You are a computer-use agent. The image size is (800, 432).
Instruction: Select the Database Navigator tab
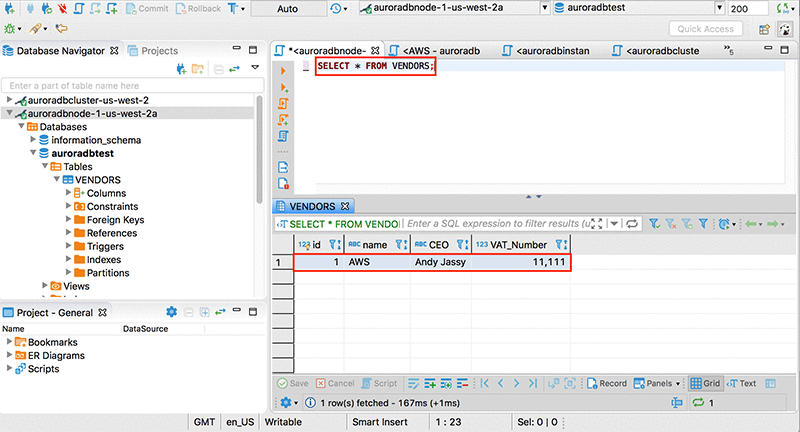60,50
